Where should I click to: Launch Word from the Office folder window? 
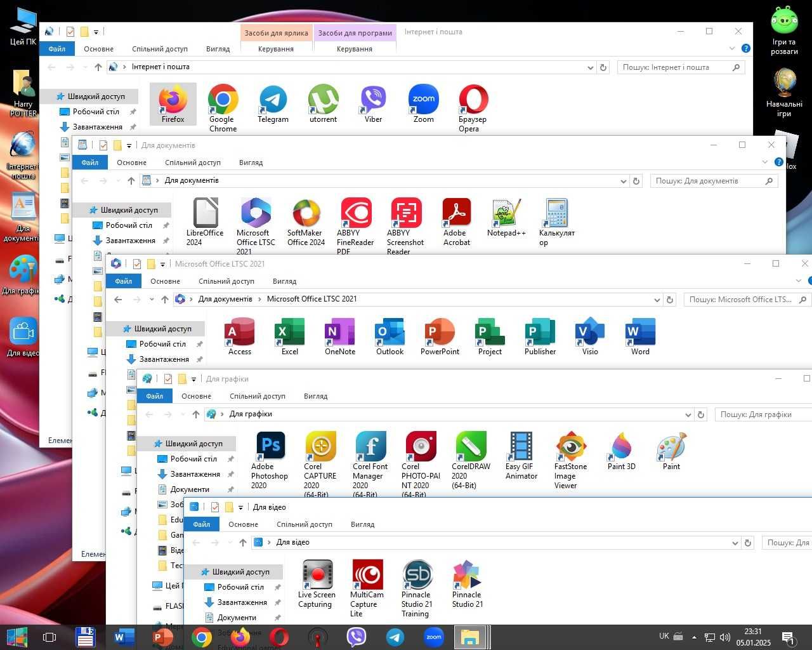[x=640, y=336]
